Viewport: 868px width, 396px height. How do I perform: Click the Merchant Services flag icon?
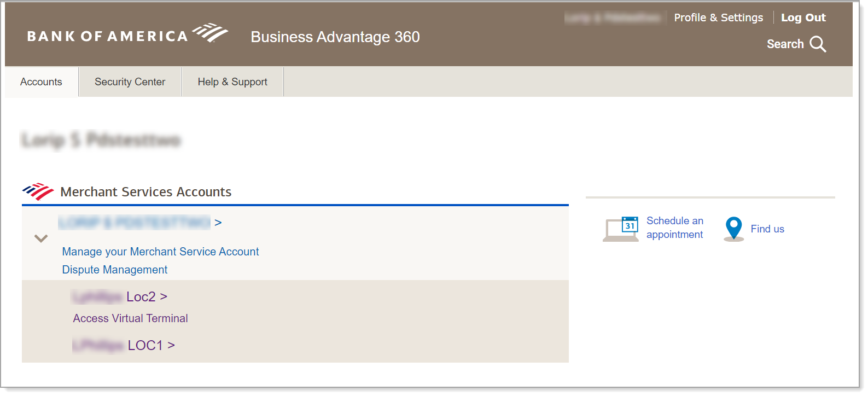pos(38,190)
